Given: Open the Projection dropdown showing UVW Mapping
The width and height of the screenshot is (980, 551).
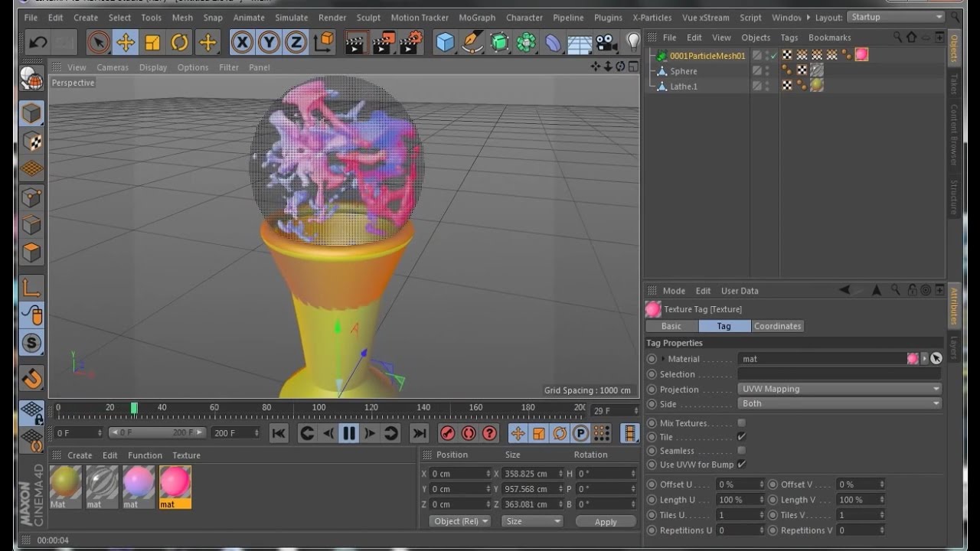Looking at the screenshot, I should (x=838, y=389).
